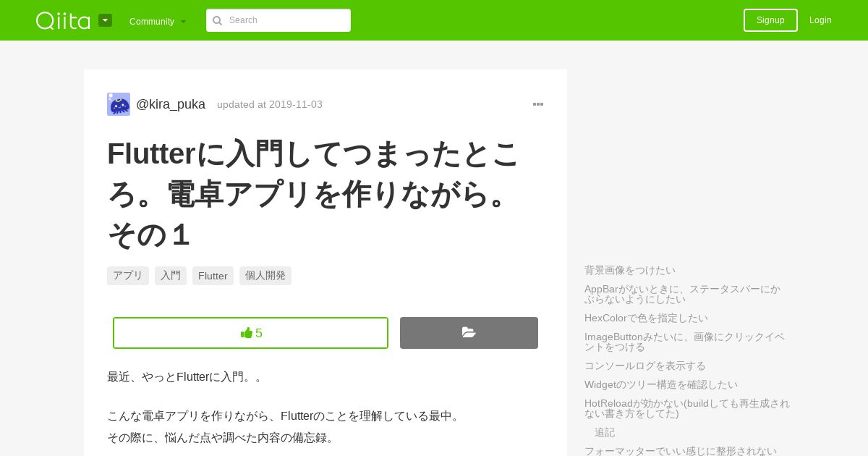Expand the dropdown arrow beside Qiita logo
Viewport: 868px width, 456px height.
[x=105, y=20]
